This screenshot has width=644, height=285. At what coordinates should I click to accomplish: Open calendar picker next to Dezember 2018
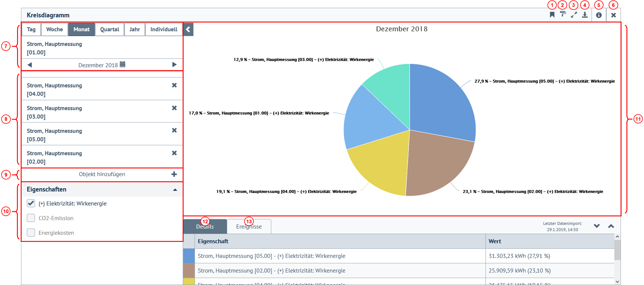(x=122, y=65)
